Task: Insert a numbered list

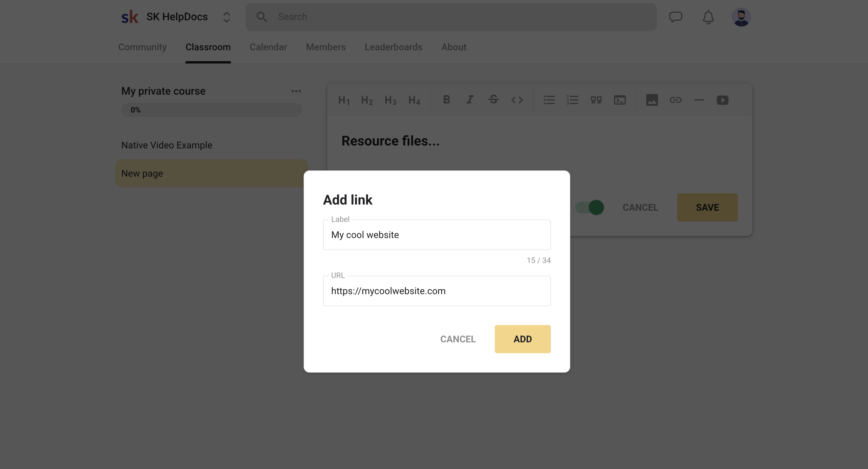Action: (573, 100)
